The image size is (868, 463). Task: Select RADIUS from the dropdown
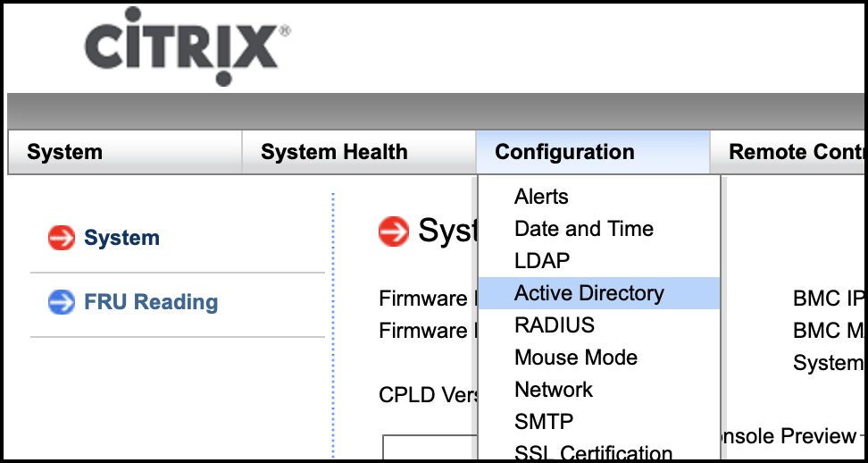click(x=599, y=325)
